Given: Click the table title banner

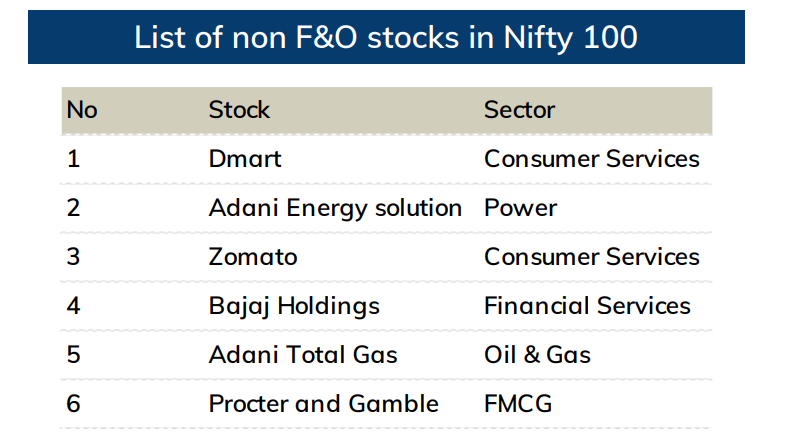Looking at the screenshot, I should (x=386, y=37).
